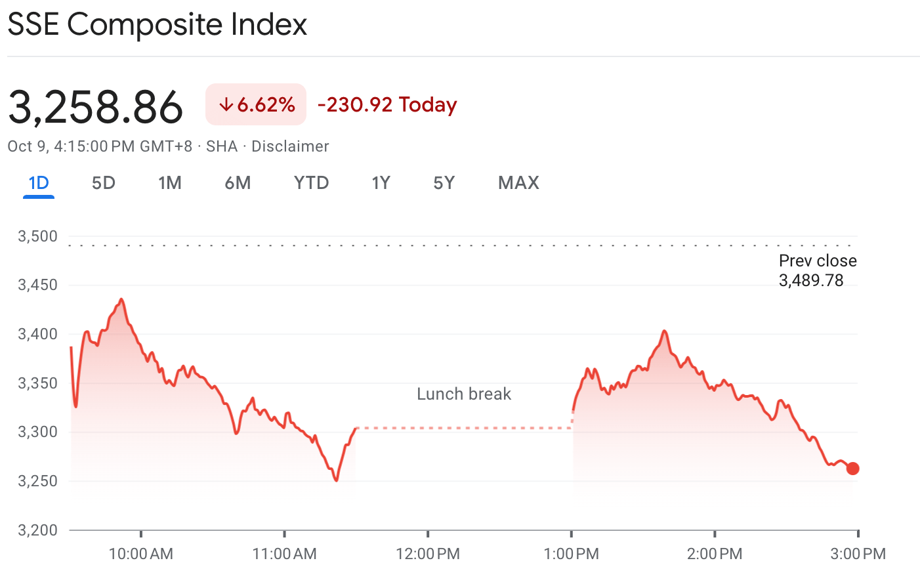Image resolution: width=920 pixels, height=588 pixels.
Task: Switch to the 1Y chart view
Action: click(381, 183)
